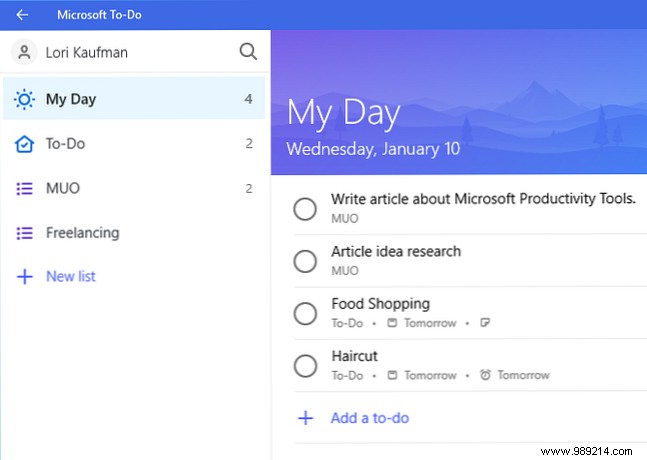Click To-Do label under Haircut
This screenshot has height=460, width=647.
coord(347,375)
